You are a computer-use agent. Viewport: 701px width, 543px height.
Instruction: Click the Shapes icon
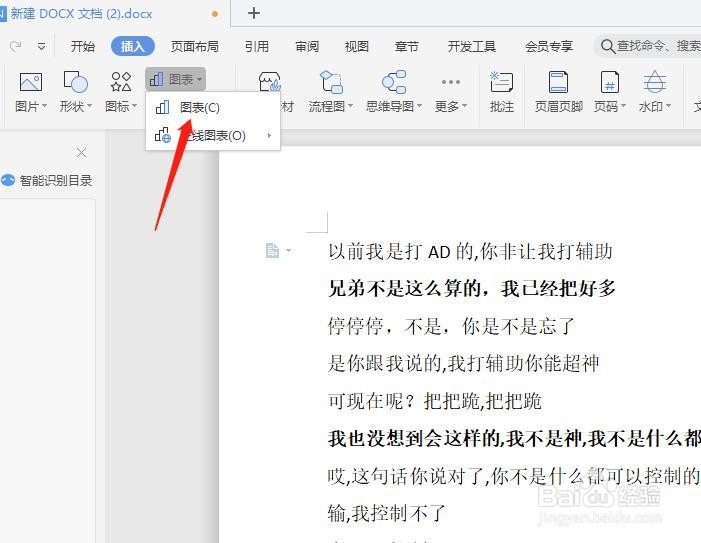tap(76, 82)
